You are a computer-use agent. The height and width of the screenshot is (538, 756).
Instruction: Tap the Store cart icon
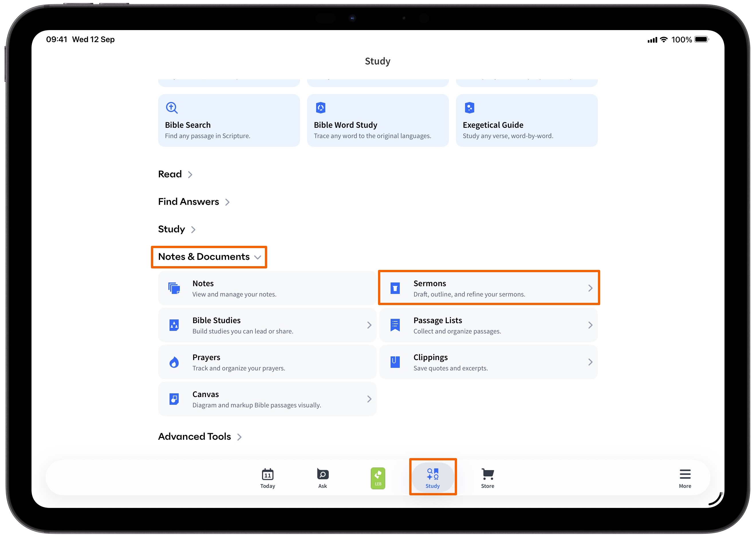pyautogui.click(x=487, y=474)
